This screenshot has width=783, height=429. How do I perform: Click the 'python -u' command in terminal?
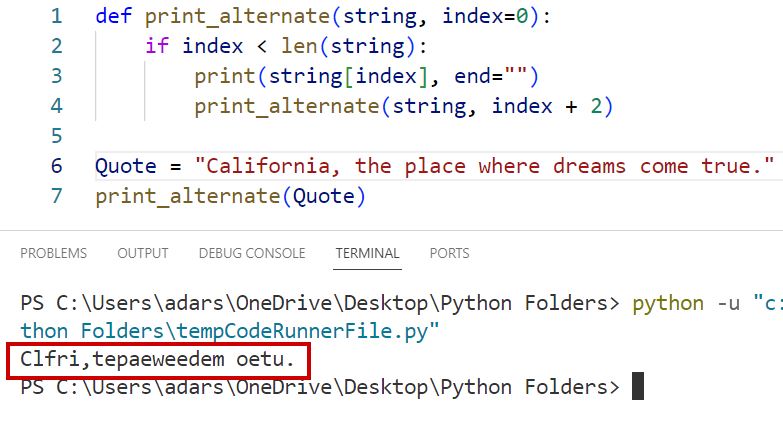pos(686,303)
